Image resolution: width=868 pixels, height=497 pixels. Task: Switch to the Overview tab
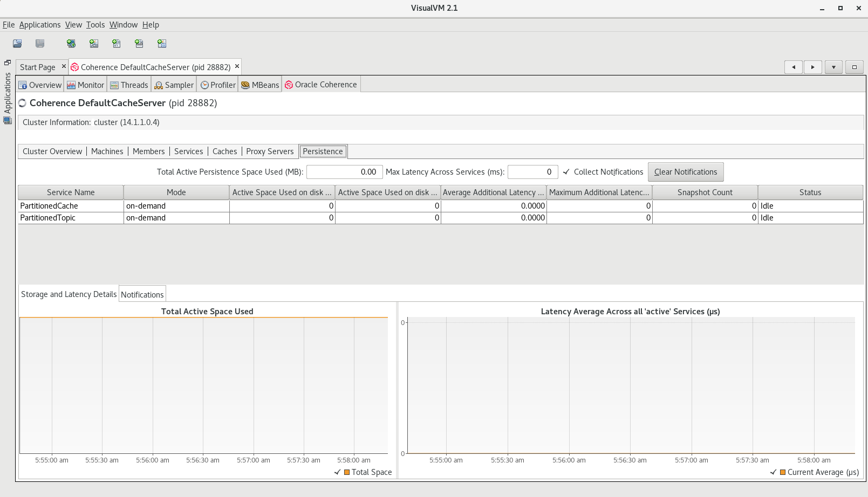point(40,85)
